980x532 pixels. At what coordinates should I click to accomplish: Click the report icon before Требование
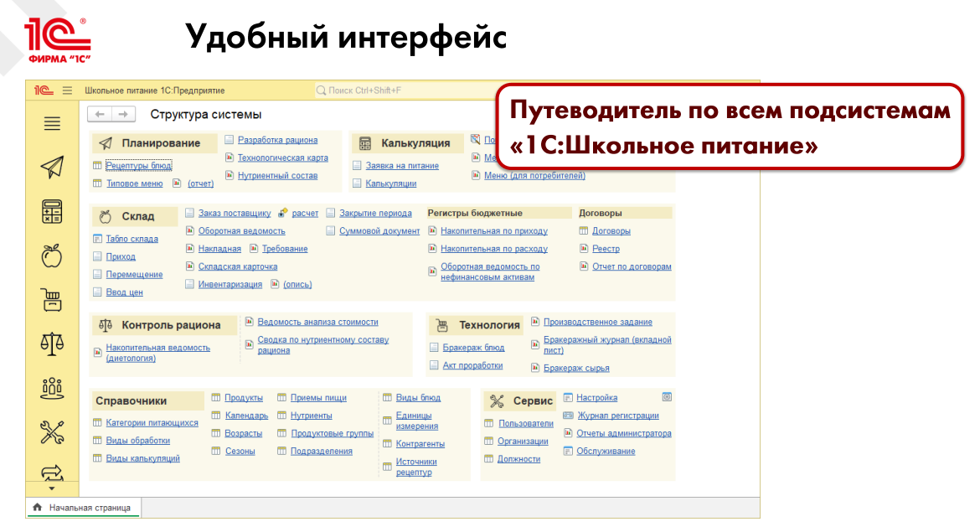(254, 248)
